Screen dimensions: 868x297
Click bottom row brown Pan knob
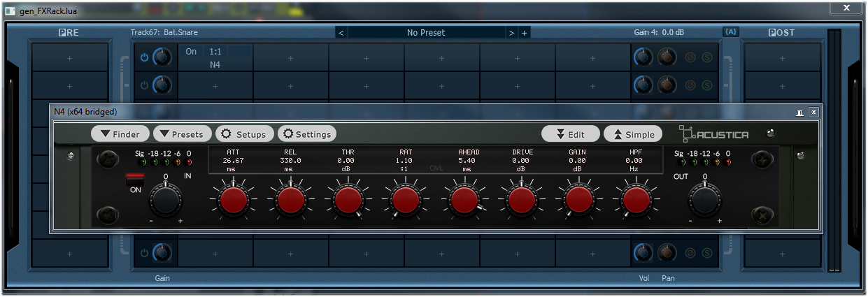coord(667,252)
